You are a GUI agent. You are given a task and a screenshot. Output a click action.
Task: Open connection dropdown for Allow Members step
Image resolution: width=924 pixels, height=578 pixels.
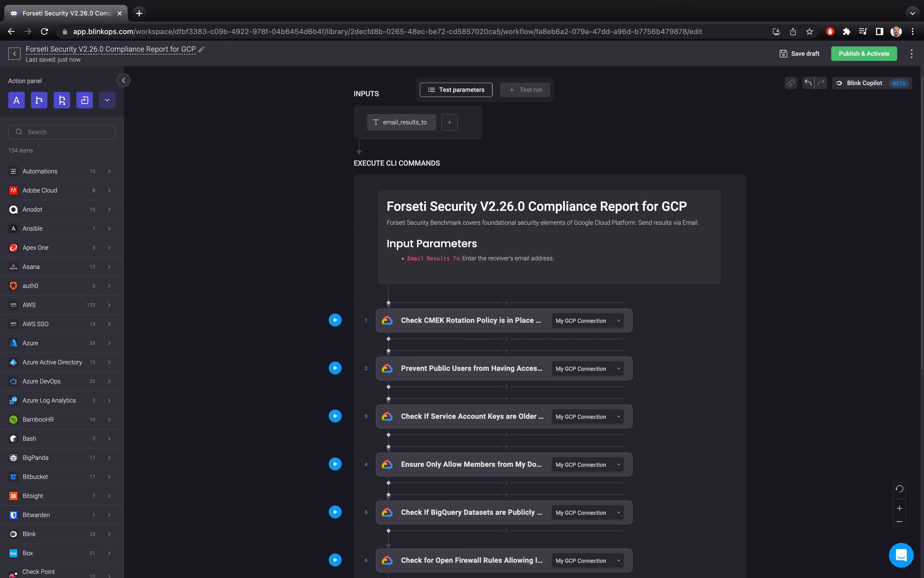click(587, 464)
